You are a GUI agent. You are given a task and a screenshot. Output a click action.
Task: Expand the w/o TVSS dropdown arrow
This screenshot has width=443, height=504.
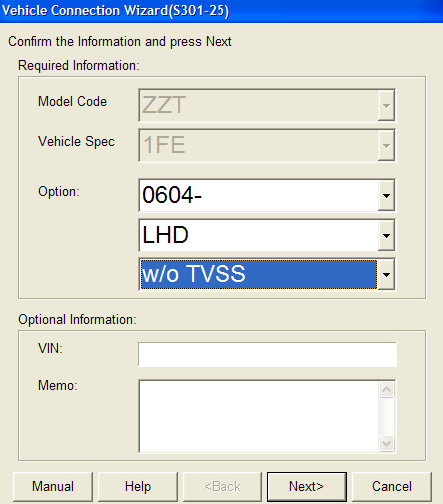click(386, 275)
